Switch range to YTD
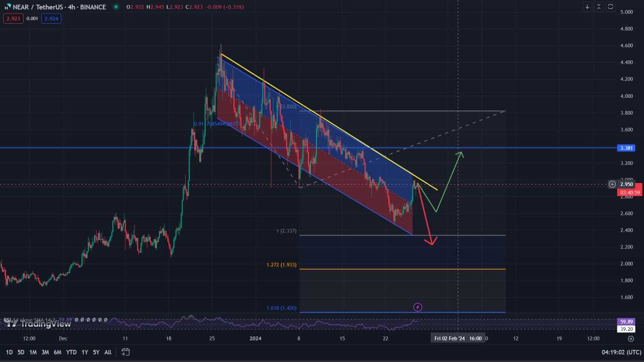644x362 pixels. 71,352
